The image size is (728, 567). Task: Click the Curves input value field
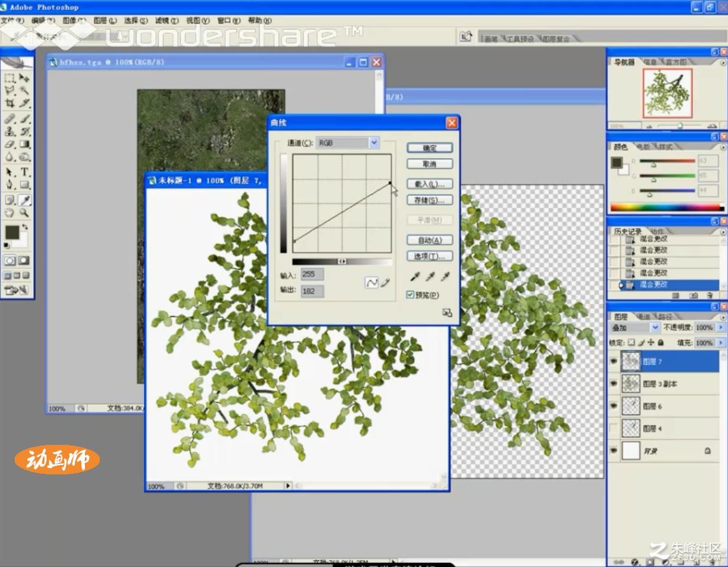312,274
